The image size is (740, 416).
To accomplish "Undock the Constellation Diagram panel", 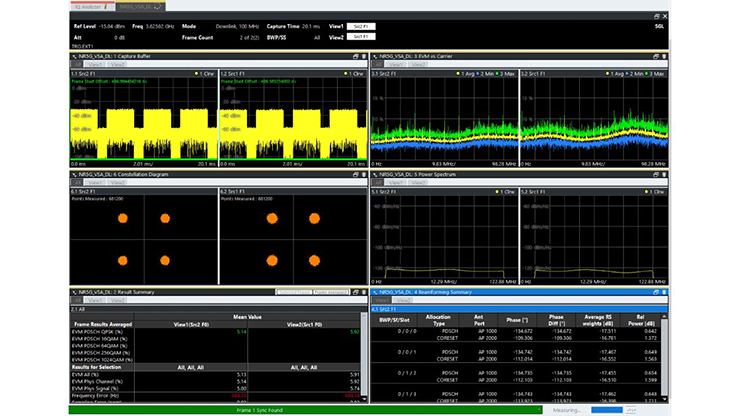I will (x=354, y=174).
